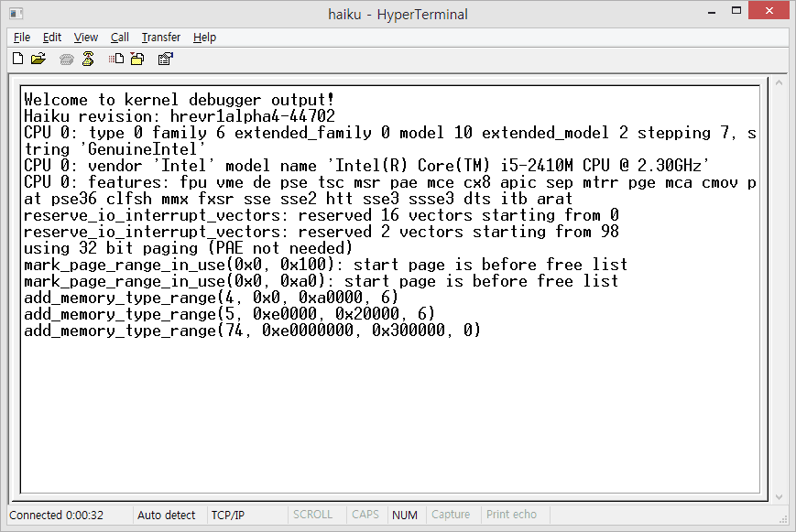This screenshot has height=532, width=796.
Task: Click the scroll down arrow of terminal scrollbar
Action: 779,495
